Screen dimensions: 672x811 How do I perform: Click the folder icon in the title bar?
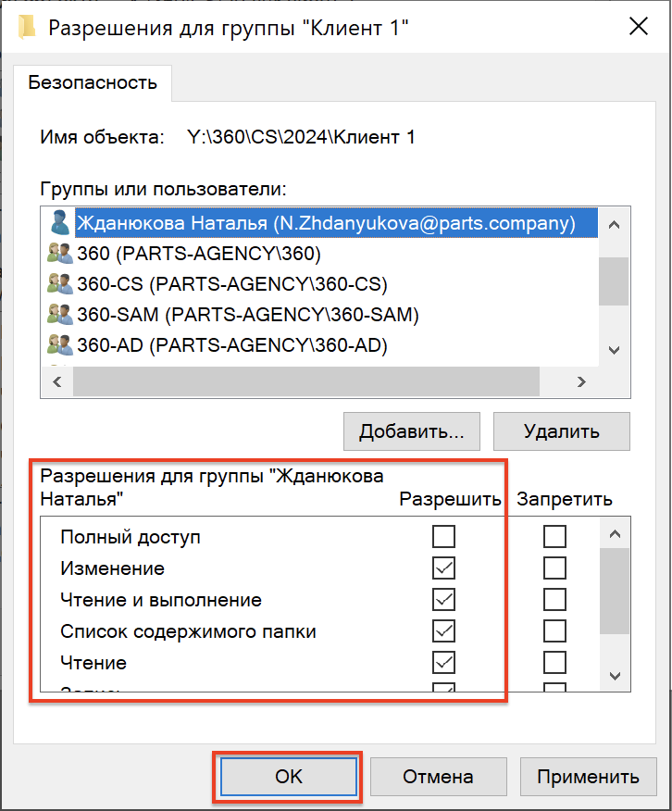[28, 27]
